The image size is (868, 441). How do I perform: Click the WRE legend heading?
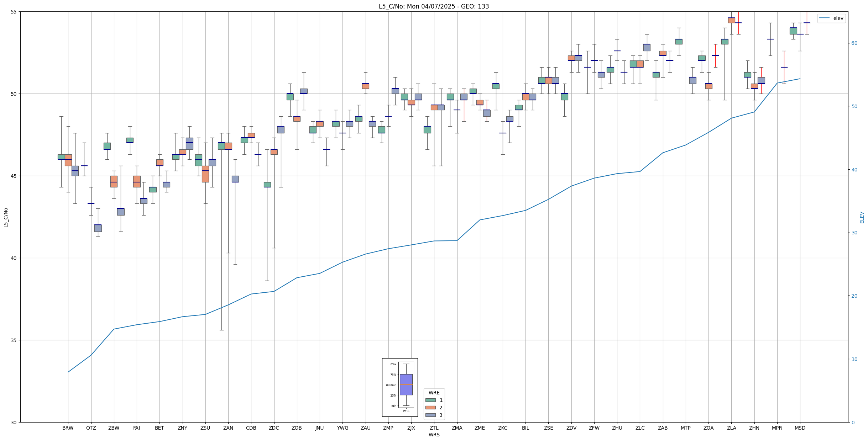point(434,393)
